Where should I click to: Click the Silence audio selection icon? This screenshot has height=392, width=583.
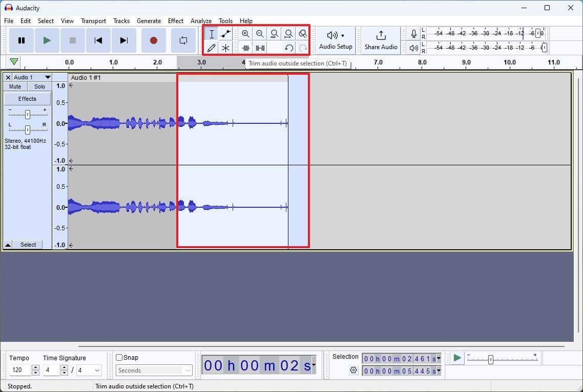[260, 48]
